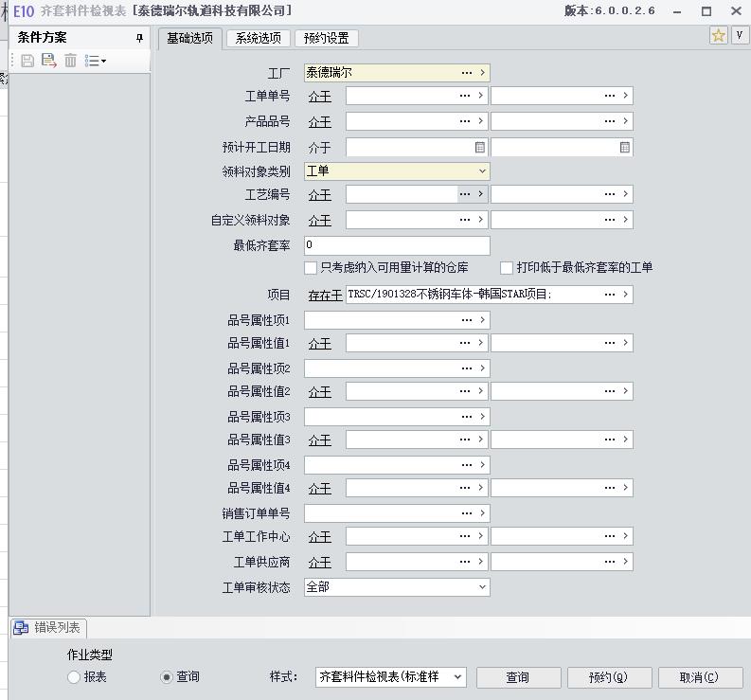Viewport: 751px width, 700px height.
Task: Click the 存在于 operator for 项目
Action: point(325,296)
